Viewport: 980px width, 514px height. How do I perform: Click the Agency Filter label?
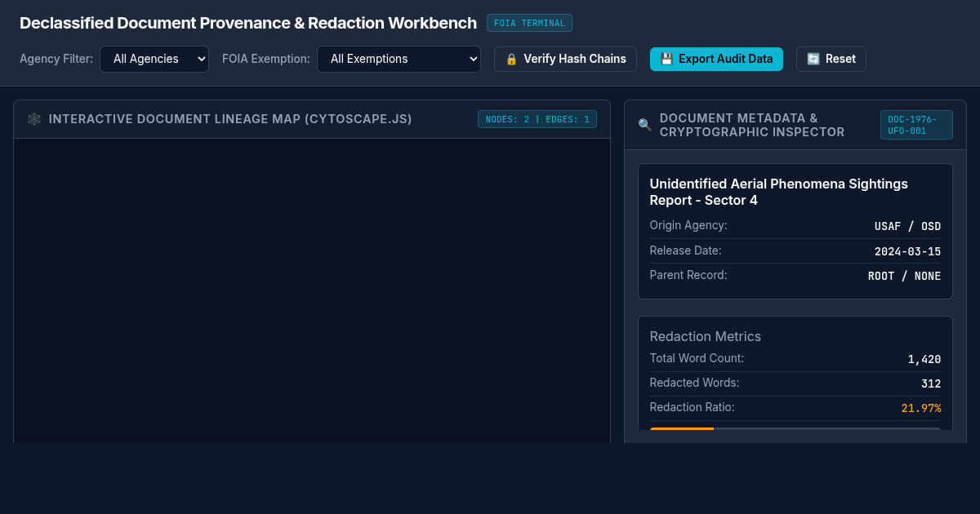[x=56, y=59]
